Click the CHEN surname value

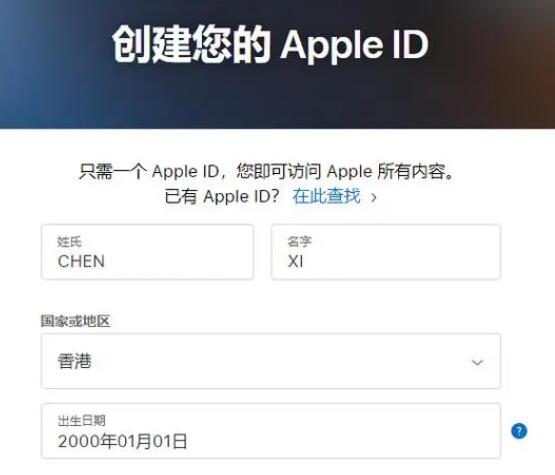point(81,262)
